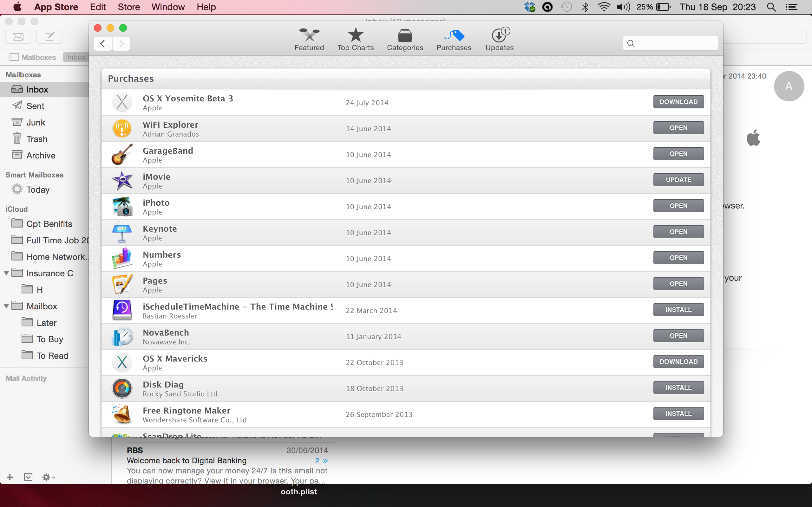Click the WiFi Explorer app icon
Screen dimensions: 812x507
tap(122, 128)
